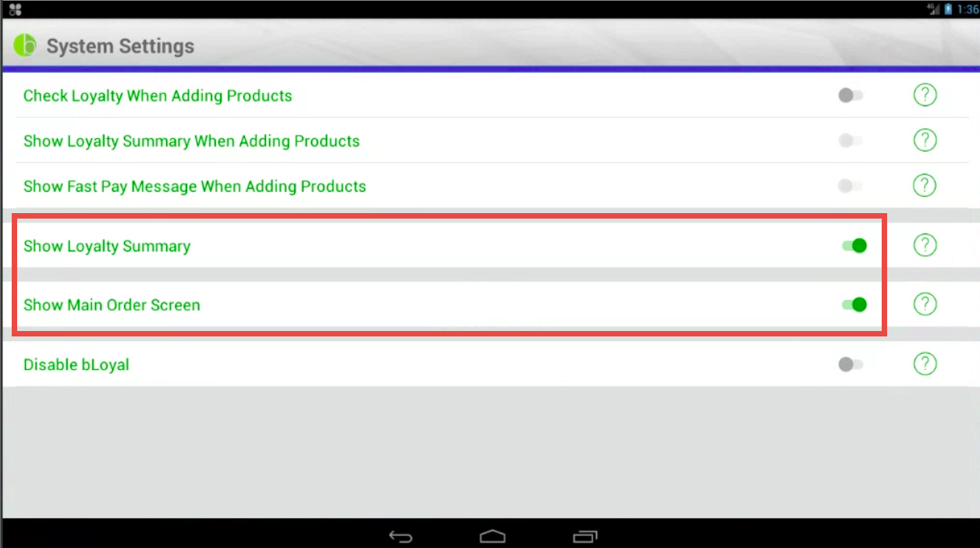Screen dimensions: 980x548
Task: Enable the Disable bLoyal switch
Action: coord(850,365)
